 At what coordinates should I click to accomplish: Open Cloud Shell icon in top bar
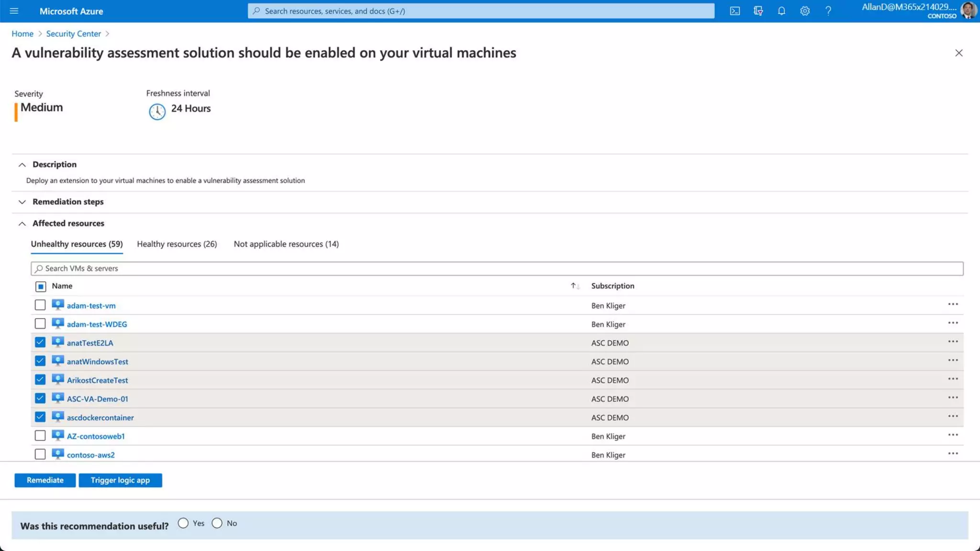pos(735,11)
